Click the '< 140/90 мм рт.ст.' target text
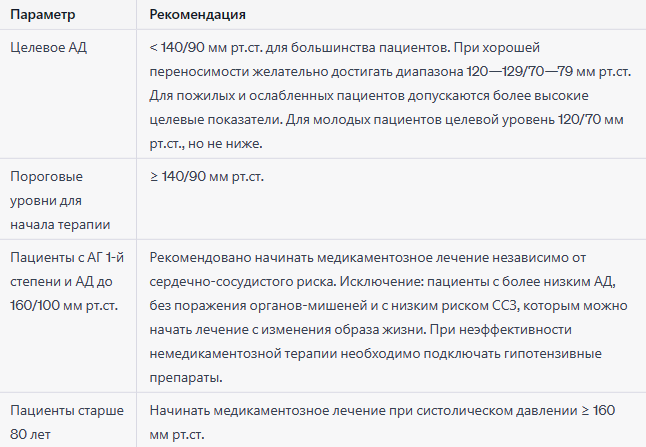This screenshot has width=646, height=447. coord(206,48)
